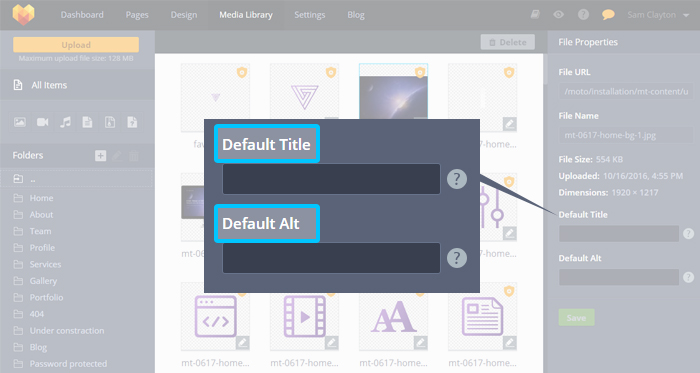
Task: Click the shield badge on the favicon thumbnail
Action: [x=242, y=72]
